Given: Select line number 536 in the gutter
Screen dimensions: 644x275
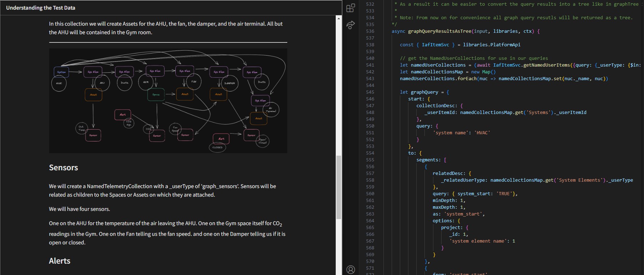Looking at the screenshot, I should 370,31.
